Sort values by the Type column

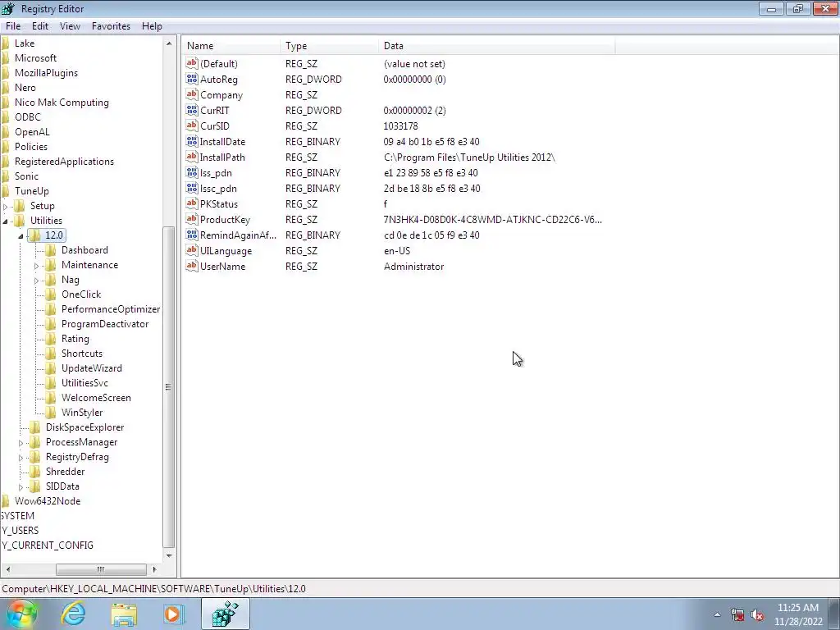click(330, 46)
